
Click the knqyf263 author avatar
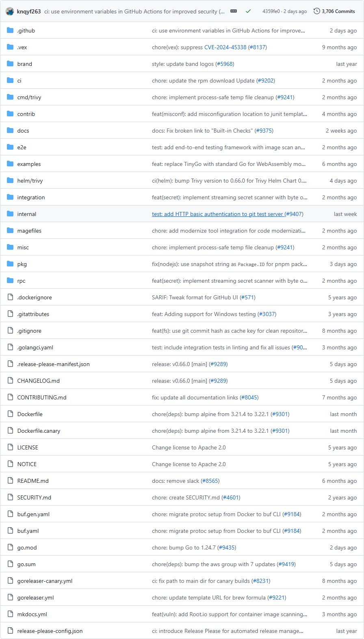coord(10,11)
